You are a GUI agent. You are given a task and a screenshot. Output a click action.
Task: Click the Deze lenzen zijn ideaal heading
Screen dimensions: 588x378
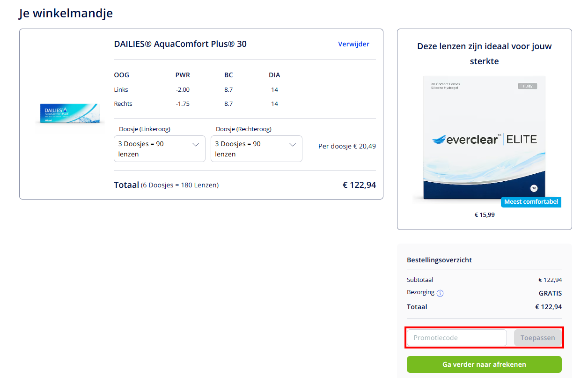point(485,54)
